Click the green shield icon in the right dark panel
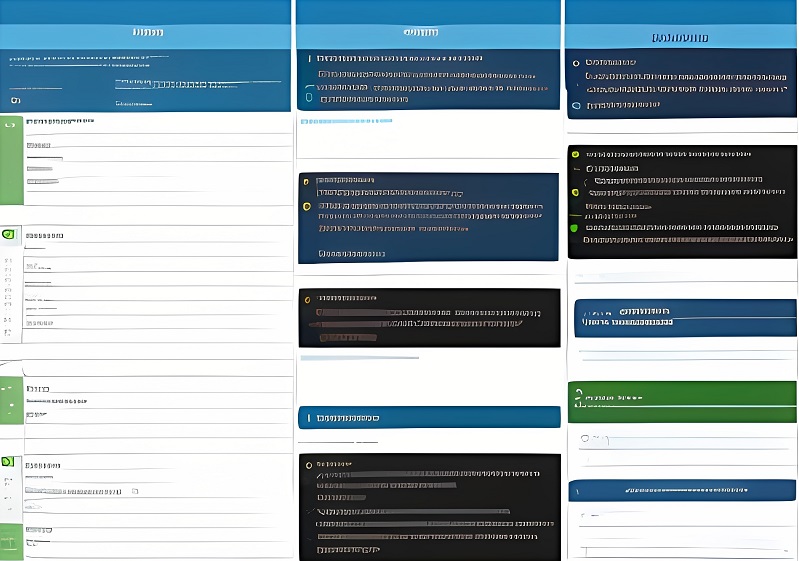Image resolution: width=799 pixels, height=561 pixels. (x=574, y=228)
